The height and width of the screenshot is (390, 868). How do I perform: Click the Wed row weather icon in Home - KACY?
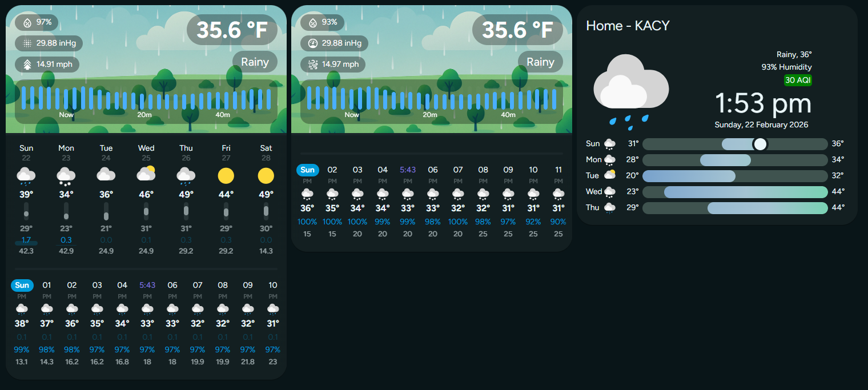pos(610,192)
